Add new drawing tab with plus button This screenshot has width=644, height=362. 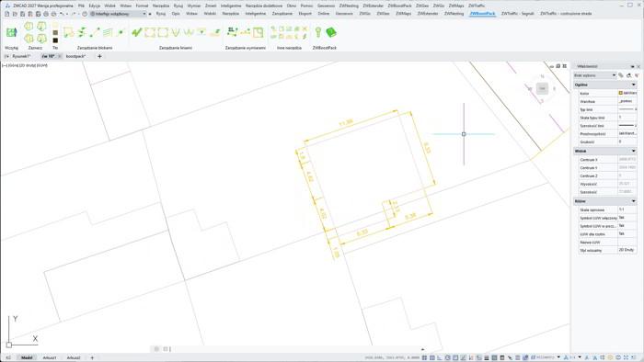coord(99,56)
